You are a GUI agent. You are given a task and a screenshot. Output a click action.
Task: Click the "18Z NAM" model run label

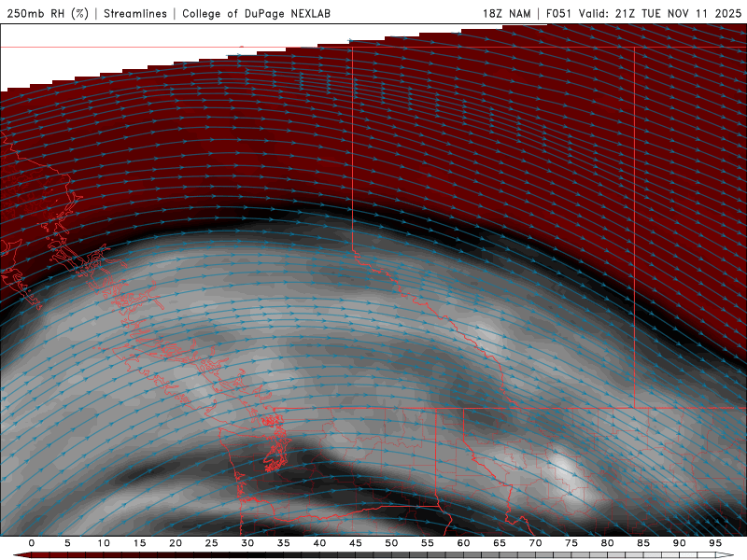506,13
